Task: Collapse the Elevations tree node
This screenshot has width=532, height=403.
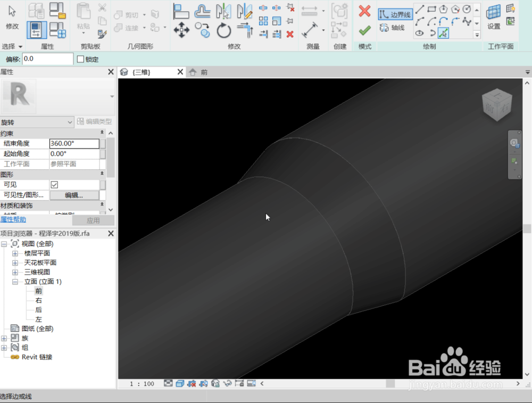Action: tap(15, 282)
